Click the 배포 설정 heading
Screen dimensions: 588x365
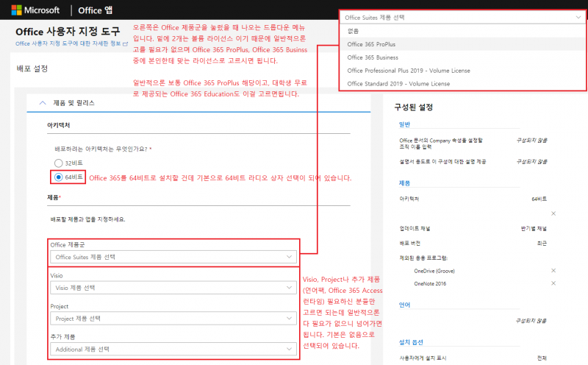(32, 68)
